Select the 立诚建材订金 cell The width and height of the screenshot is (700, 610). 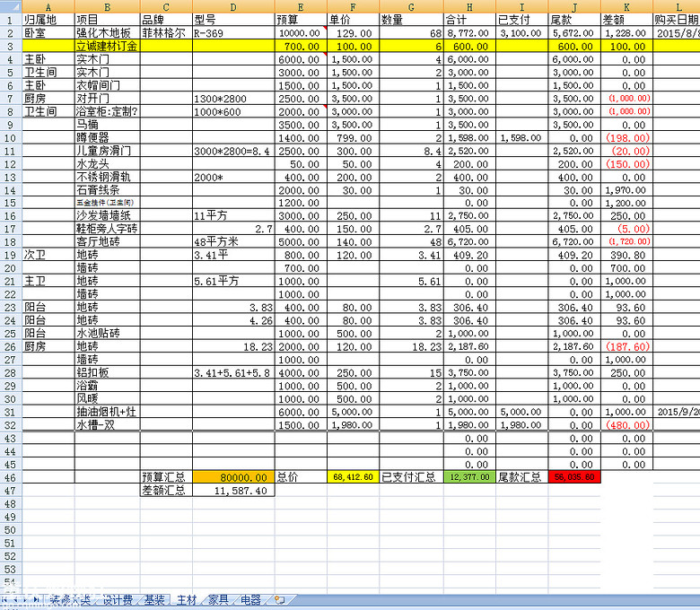point(106,45)
